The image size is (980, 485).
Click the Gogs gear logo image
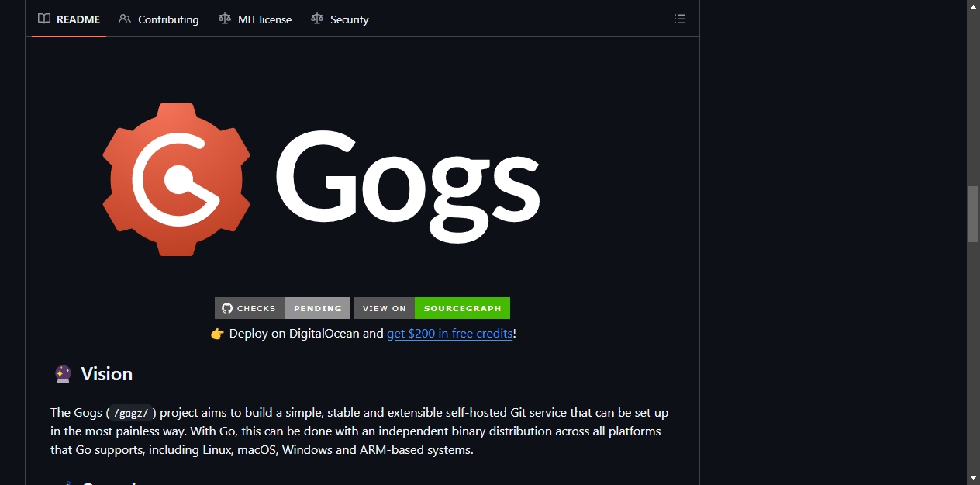pyautogui.click(x=177, y=179)
